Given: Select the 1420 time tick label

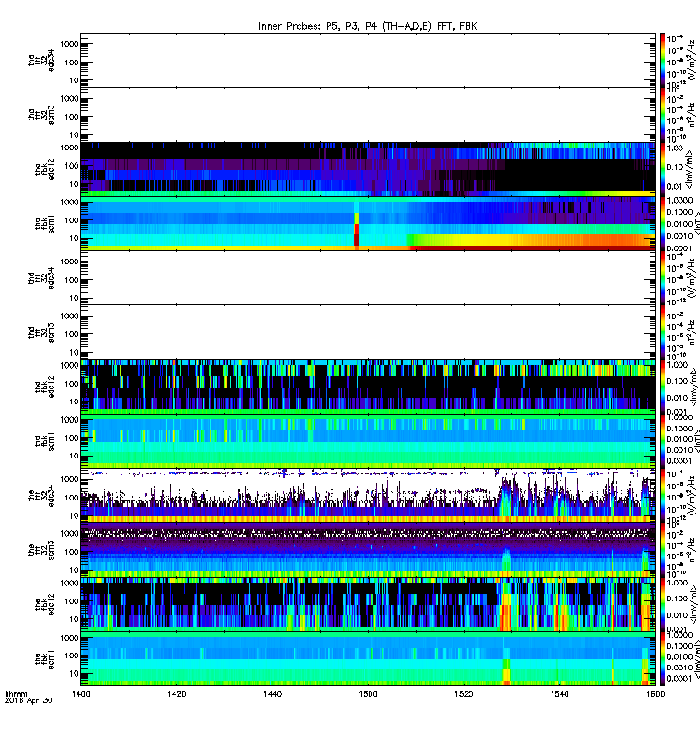Looking at the screenshot, I should pyautogui.click(x=176, y=694).
